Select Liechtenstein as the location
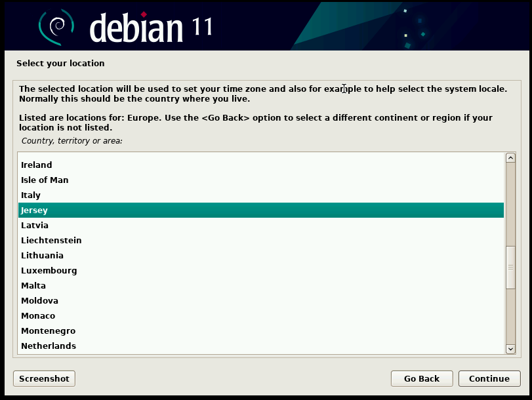This screenshot has height=400, width=532. pyautogui.click(x=260, y=240)
